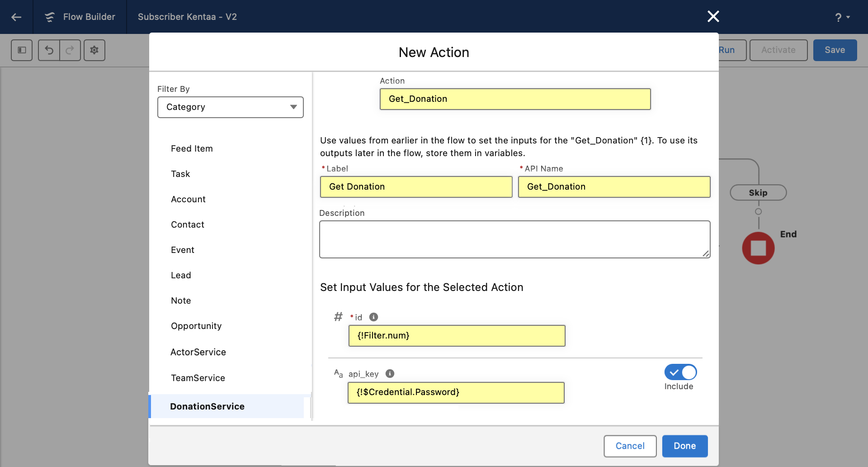Viewport: 868px width, 467px height.
Task: Select Opportunity category
Action: (x=196, y=326)
